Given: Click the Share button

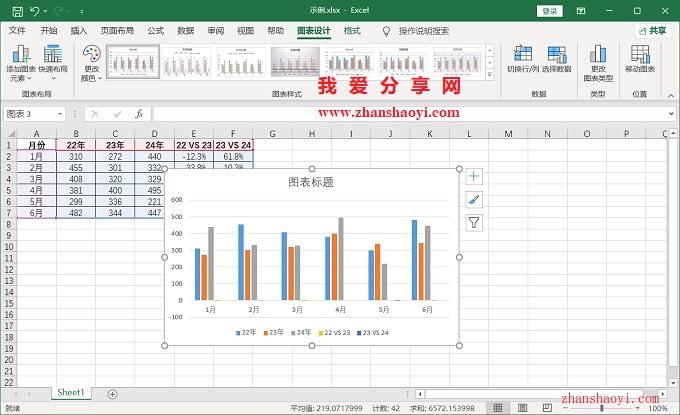Looking at the screenshot, I should [653, 31].
